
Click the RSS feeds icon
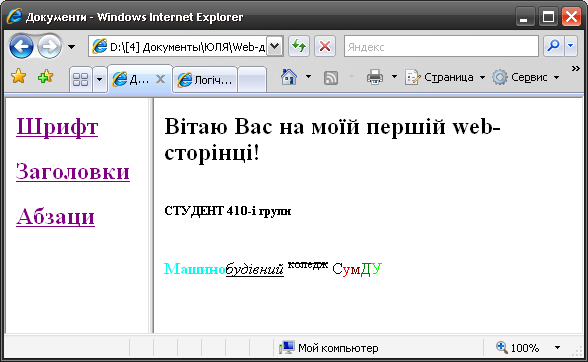[331, 78]
